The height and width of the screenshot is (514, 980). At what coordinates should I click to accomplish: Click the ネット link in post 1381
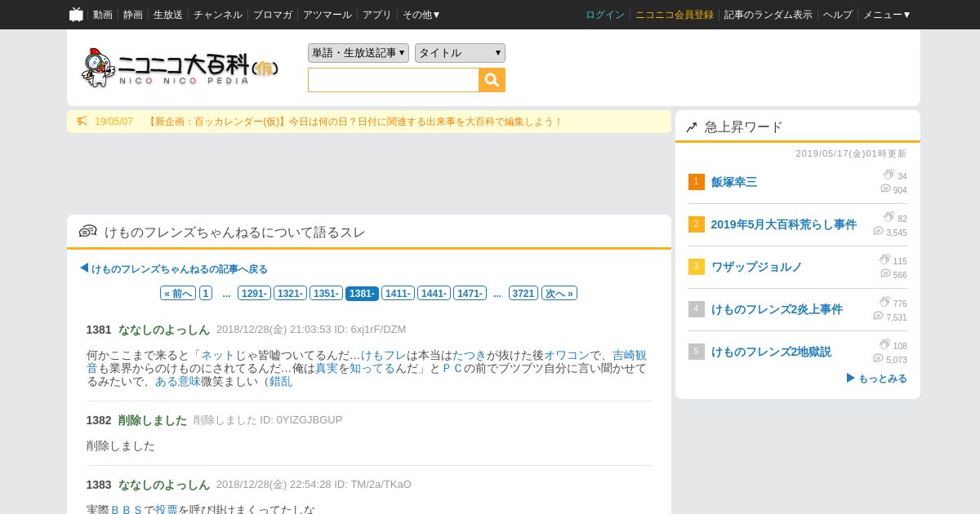tap(218, 355)
